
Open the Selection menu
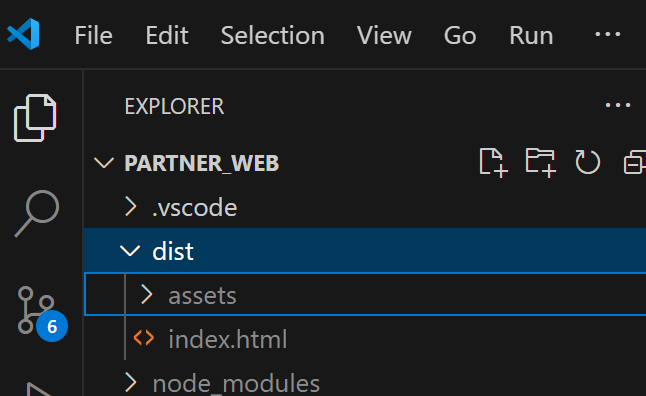273,35
